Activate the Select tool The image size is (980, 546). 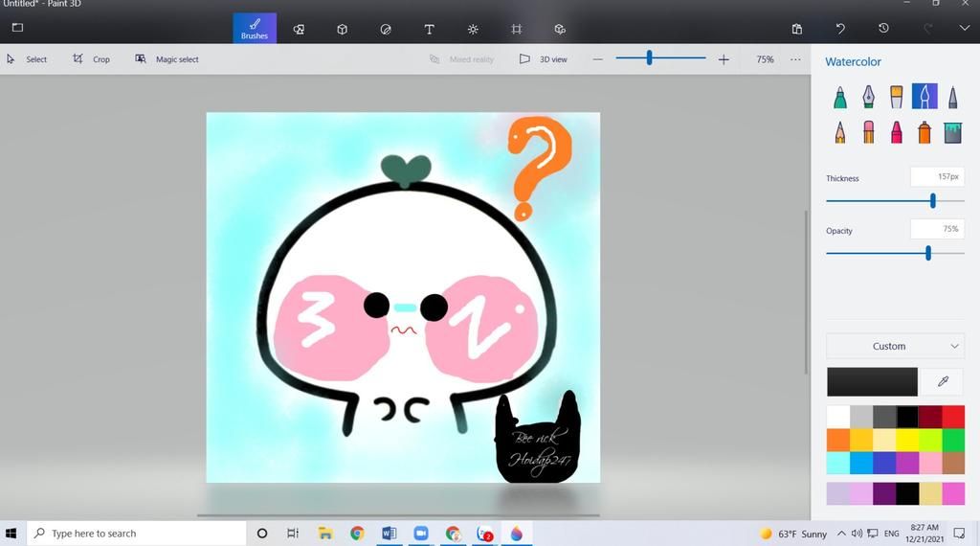(27, 59)
